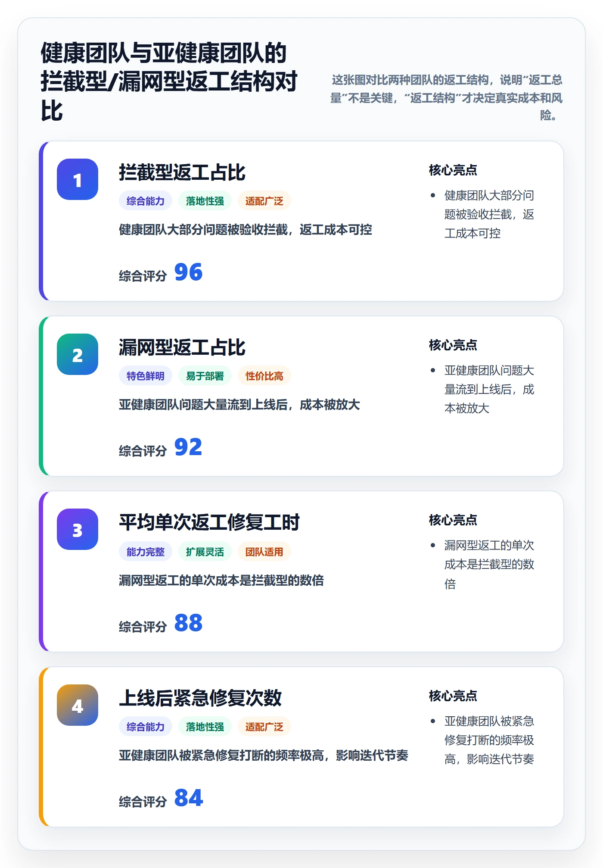Click 适配广泛 tag in 拦截型返工占比 card
The width and height of the screenshot is (603, 868).
(x=264, y=201)
